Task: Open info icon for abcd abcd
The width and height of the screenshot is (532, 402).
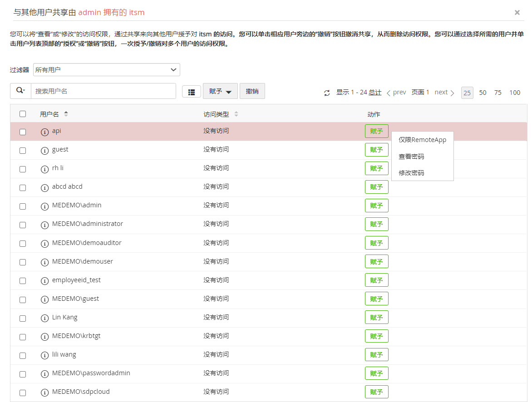Action: coord(44,188)
